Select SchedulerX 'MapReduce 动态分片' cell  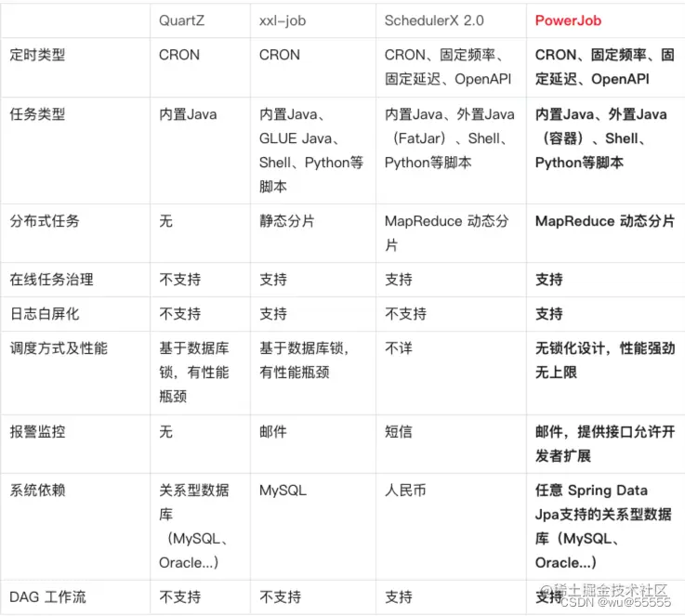coord(446,232)
